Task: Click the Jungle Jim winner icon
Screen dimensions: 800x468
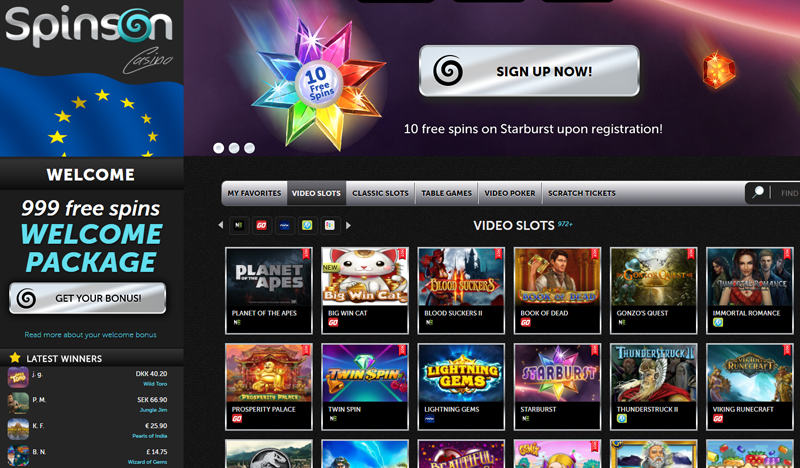Action: (17, 403)
